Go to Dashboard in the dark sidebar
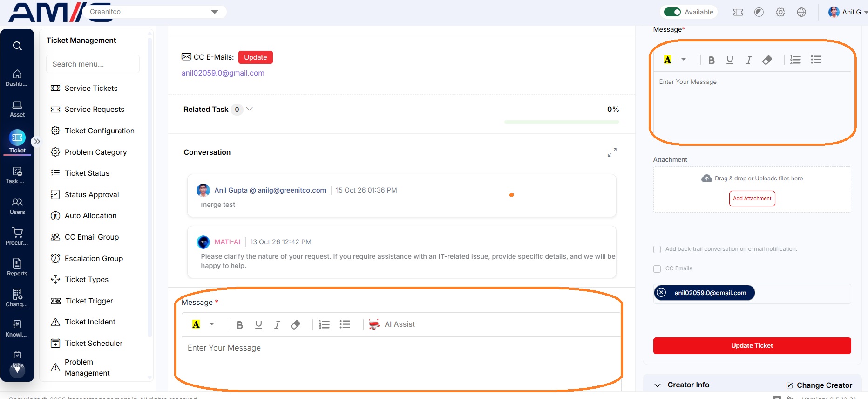 [17, 78]
